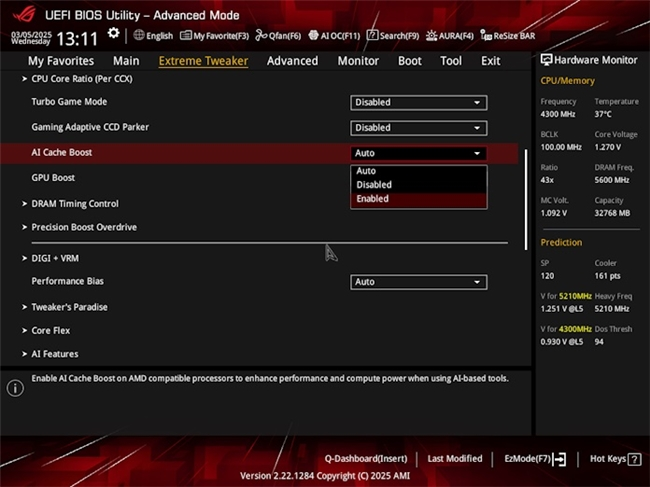Click the settings gear icon beside the clock

(113, 34)
